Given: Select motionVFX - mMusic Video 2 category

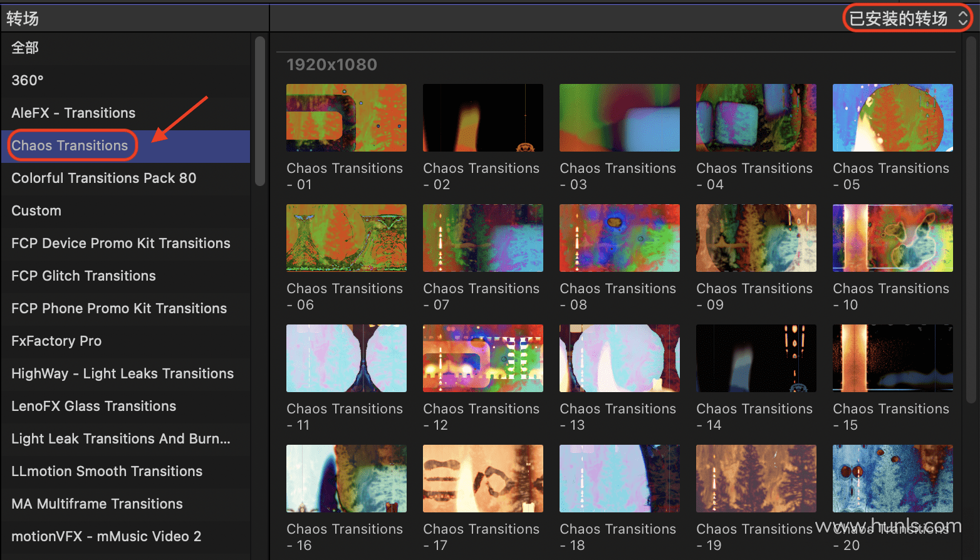Looking at the screenshot, I should pyautogui.click(x=107, y=536).
